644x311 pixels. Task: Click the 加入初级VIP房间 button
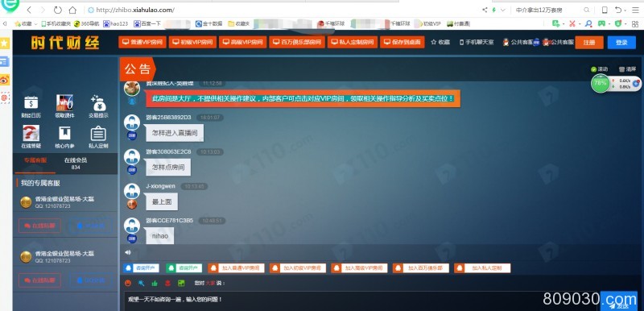pyautogui.click(x=298, y=268)
